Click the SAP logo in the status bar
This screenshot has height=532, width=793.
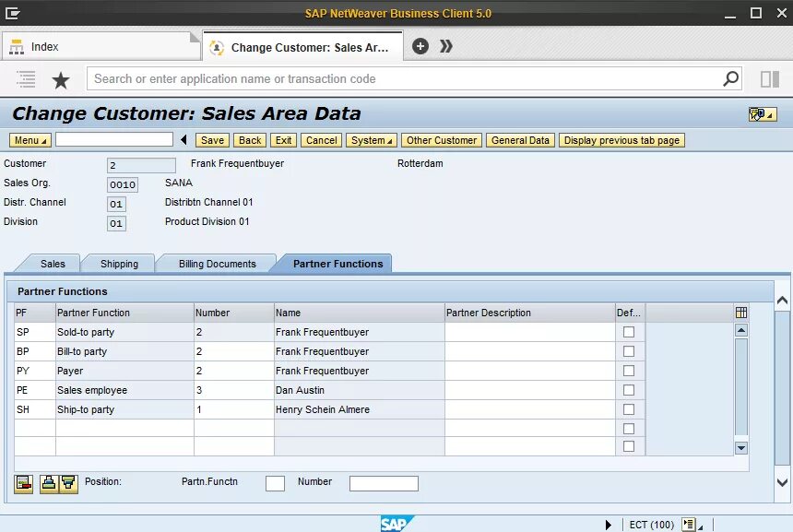click(396, 524)
